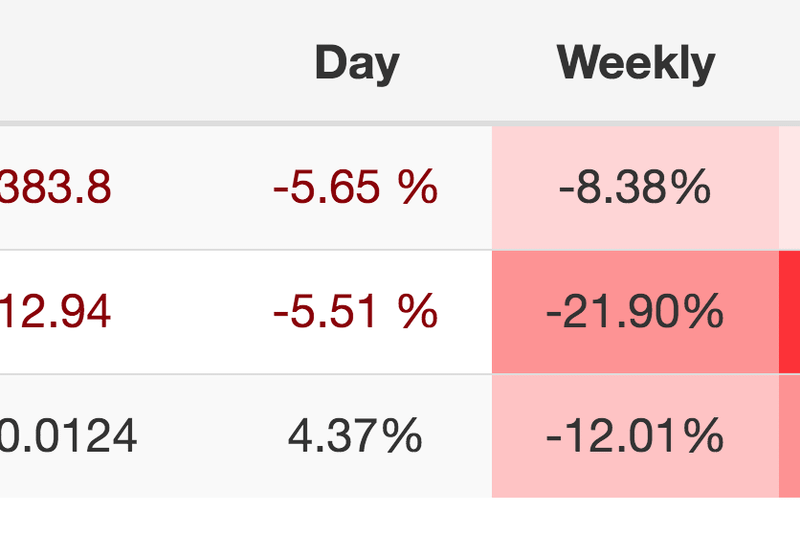Click the -8.38% weekly cell
Viewport: 800px width, 534px height.
click(x=635, y=187)
